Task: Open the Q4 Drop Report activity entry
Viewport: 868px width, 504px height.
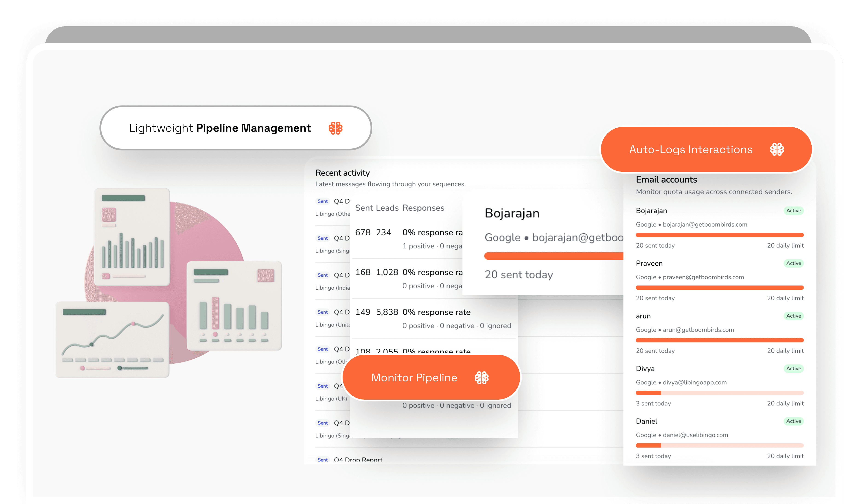Action: (x=358, y=459)
